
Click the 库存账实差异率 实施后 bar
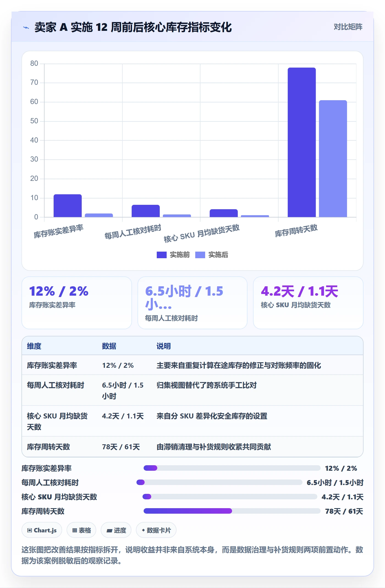[x=99, y=215]
